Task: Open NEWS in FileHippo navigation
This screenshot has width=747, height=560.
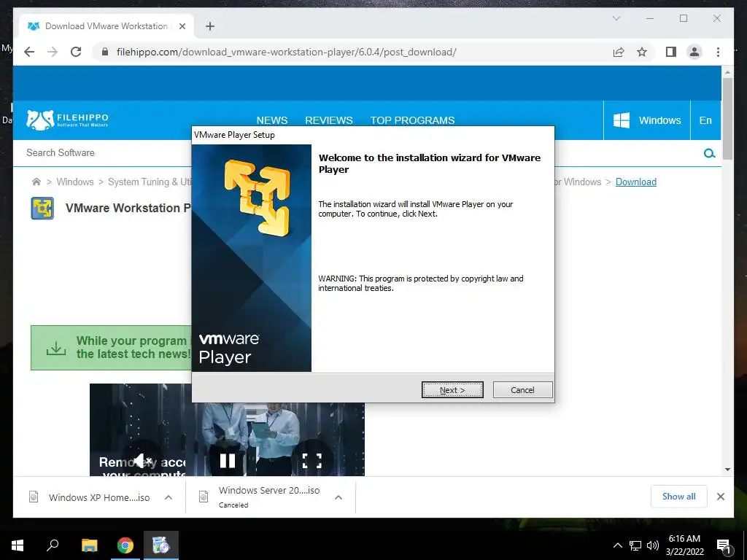Action: (x=272, y=120)
